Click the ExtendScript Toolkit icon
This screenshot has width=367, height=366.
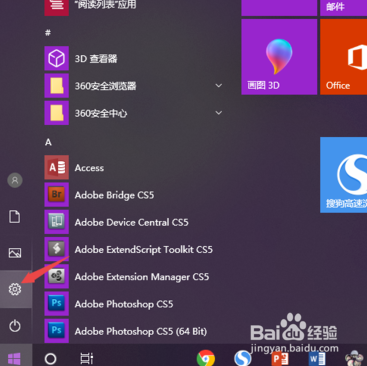pyautogui.click(x=57, y=249)
